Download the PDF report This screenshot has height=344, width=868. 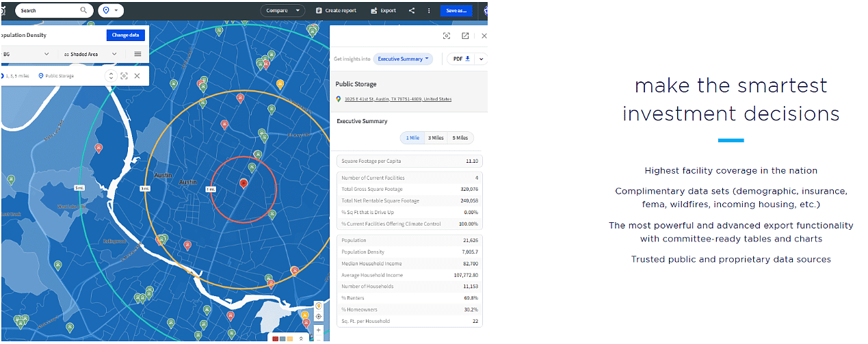(461, 59)
